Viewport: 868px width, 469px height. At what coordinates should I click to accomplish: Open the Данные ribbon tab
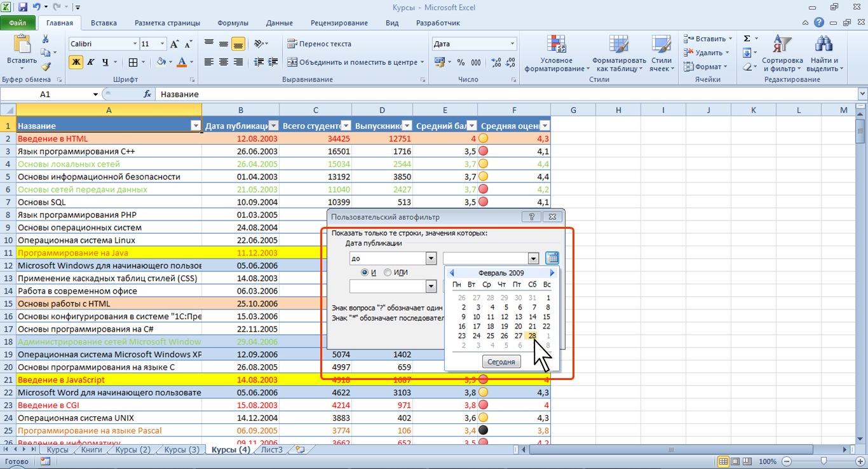point(280,23)
